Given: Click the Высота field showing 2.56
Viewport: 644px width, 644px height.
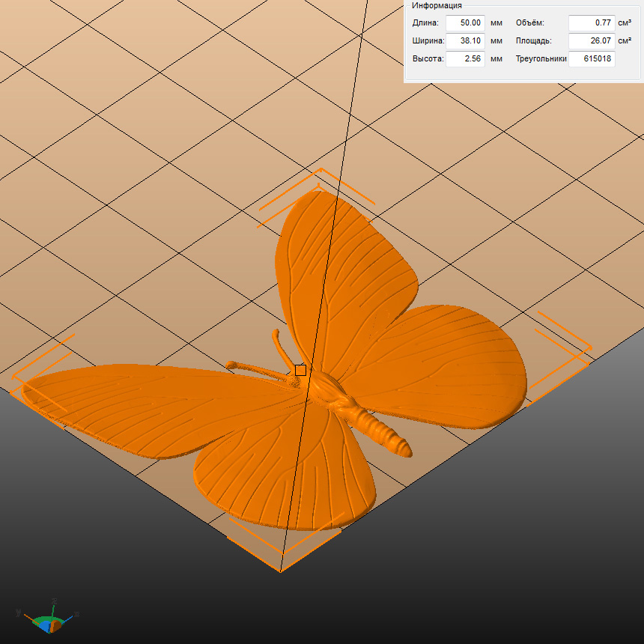Looking at the screenshot, I should (465, 59).
